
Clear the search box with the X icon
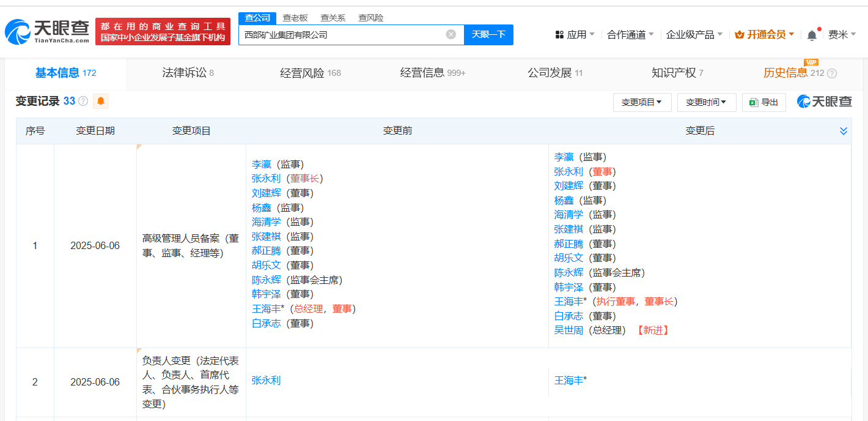(x=451, y=34)
